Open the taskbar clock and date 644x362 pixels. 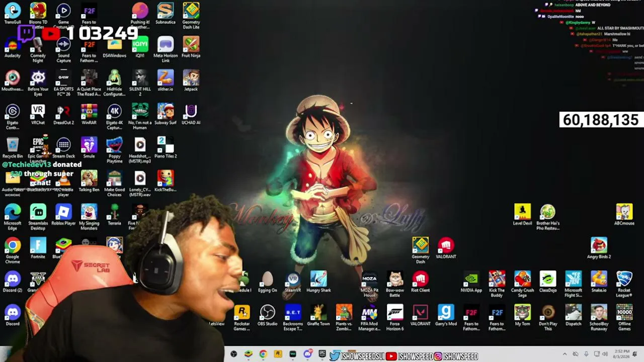(620, 354)
